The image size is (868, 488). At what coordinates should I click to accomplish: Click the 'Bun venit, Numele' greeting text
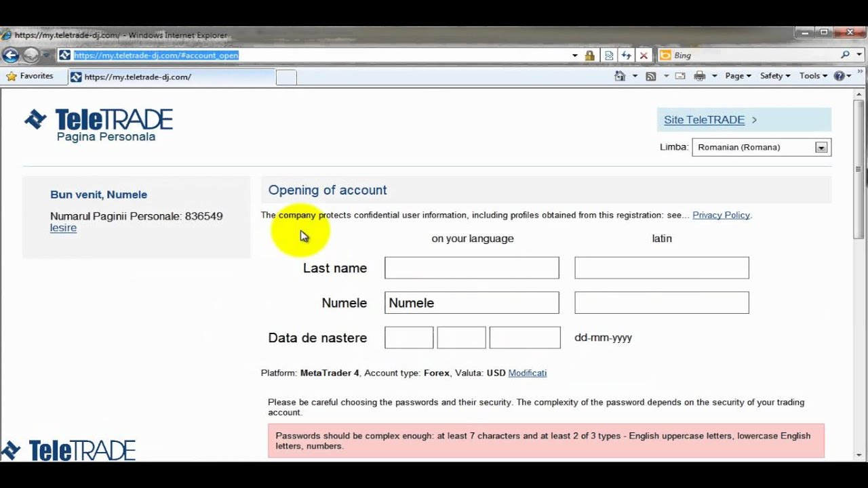(x=98, y=195)
